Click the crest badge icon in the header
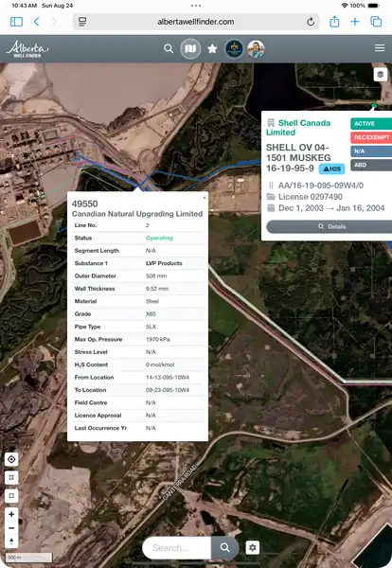 (234, 48)
